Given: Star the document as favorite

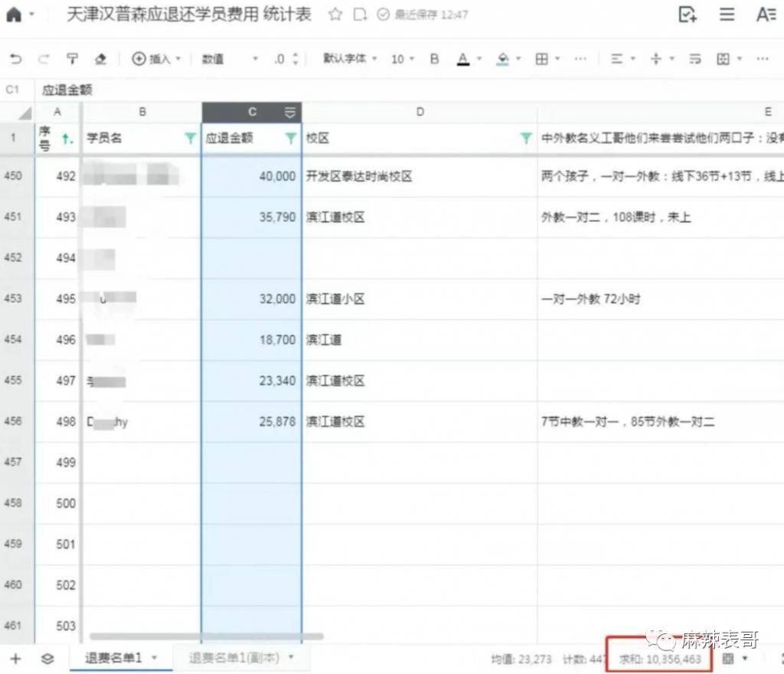Looking at the screenshot, I should (335, 14).
